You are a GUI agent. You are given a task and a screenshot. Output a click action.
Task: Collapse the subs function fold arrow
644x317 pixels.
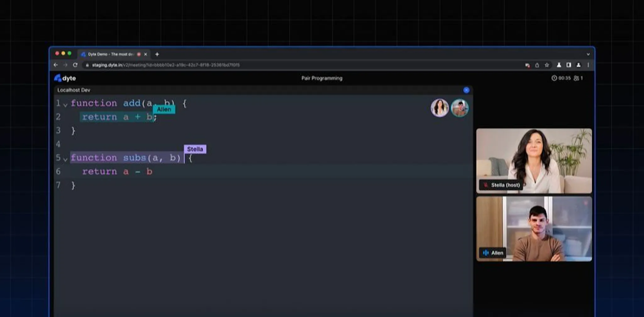(65, 159)
